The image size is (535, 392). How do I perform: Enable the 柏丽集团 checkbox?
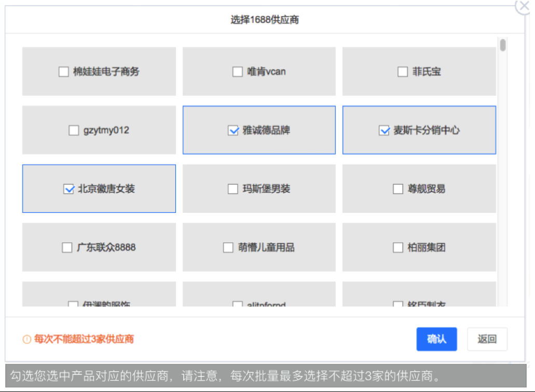(x=398, y=247)
